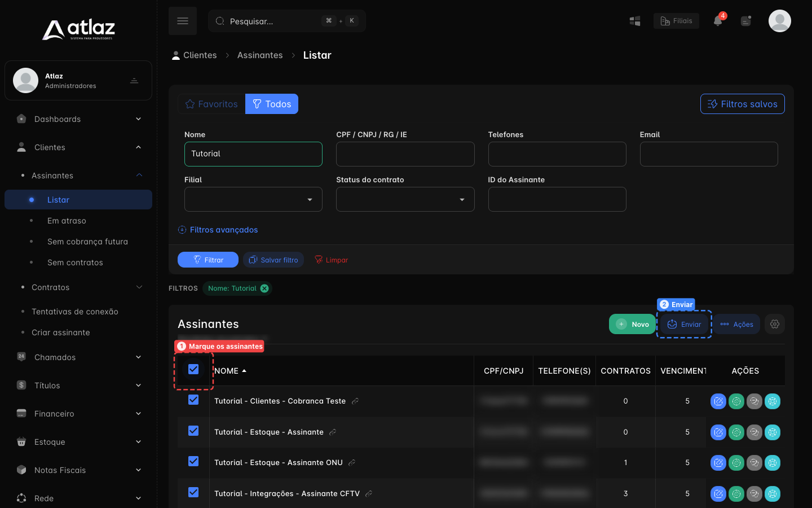Open the Windows-style apps icon in header
Screen dimensions: 812x508
coord(635,21)
